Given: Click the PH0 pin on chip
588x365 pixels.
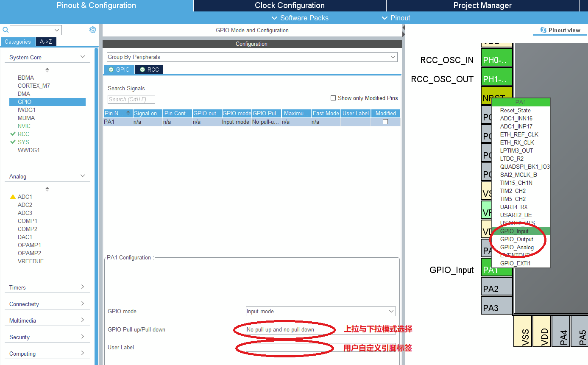Looking at the screenshot, I should click(497, 57).
